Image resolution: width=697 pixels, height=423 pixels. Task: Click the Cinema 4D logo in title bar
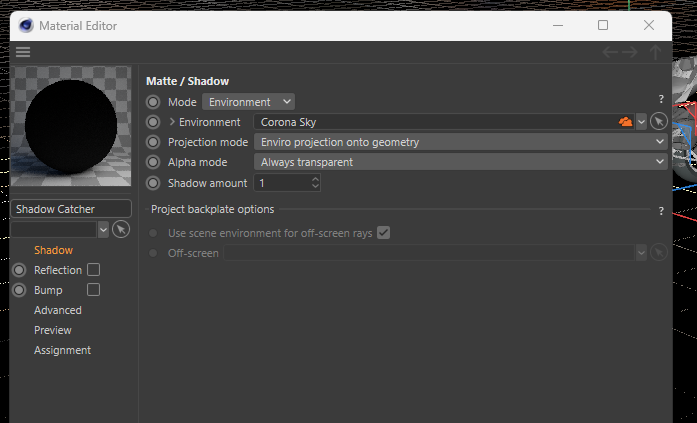(26, 25)
